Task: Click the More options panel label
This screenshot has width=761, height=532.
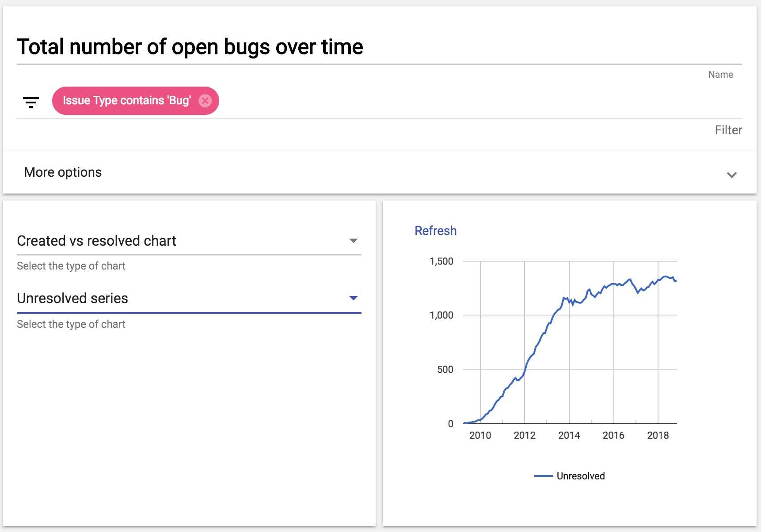Action: (63, 172)
